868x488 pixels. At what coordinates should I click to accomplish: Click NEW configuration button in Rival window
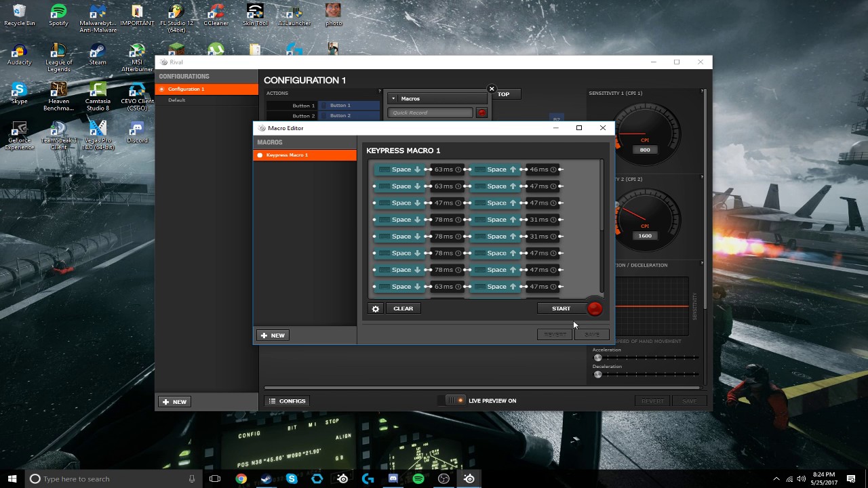(x=174, y=402)
